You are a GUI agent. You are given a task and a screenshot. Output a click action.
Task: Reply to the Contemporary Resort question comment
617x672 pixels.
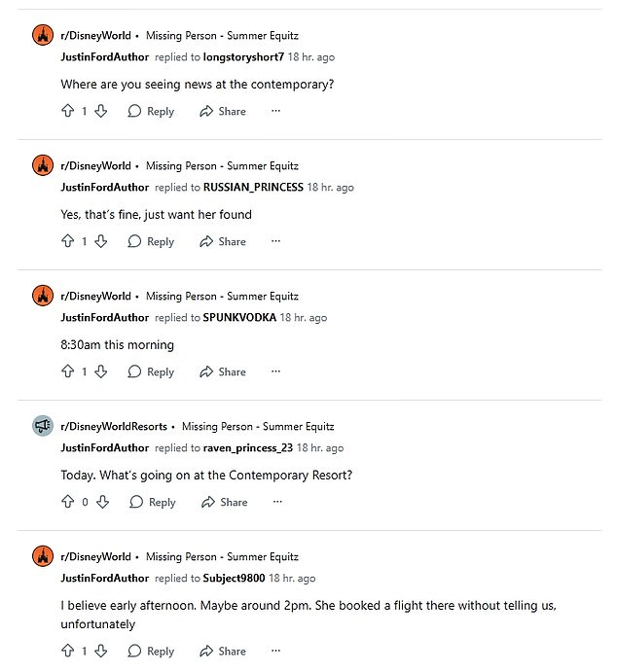[x=153, y=502]
